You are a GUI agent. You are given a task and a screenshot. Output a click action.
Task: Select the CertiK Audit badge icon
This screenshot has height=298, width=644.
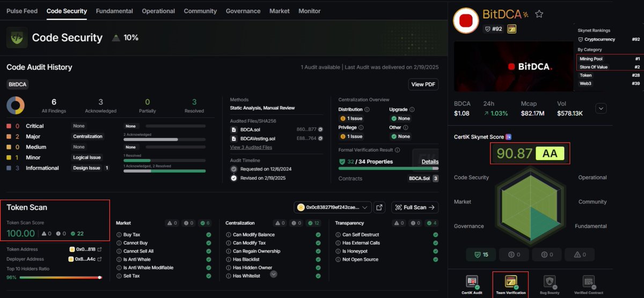click(x=472, y=283)
